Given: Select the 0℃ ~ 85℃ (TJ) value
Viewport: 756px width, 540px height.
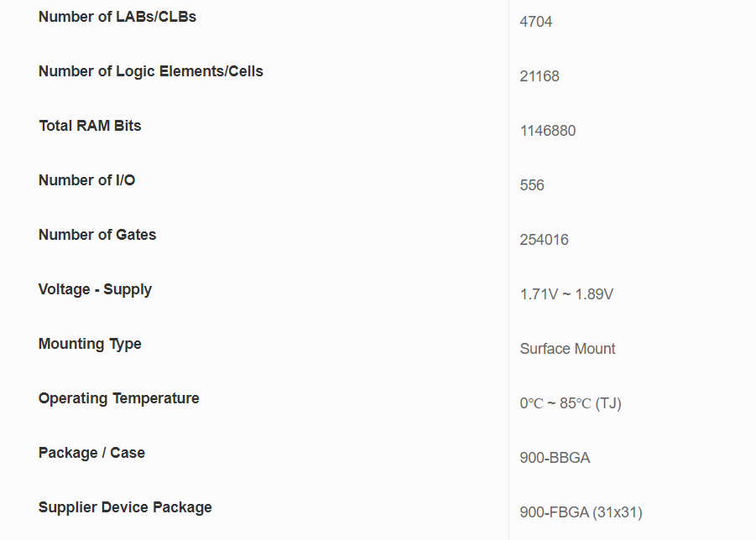Looking at the screenshot, I should point(571,403).
